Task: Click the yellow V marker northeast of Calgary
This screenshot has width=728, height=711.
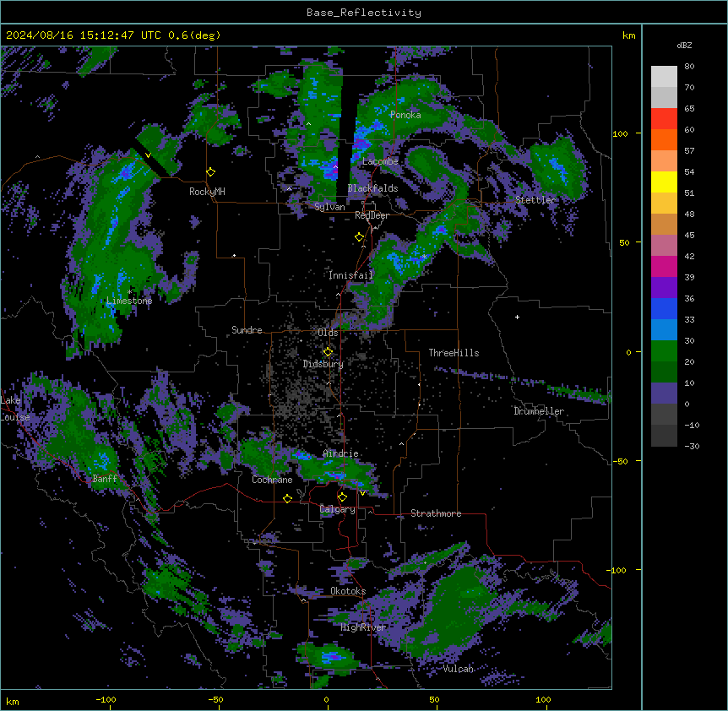Action: click(362, 493)
